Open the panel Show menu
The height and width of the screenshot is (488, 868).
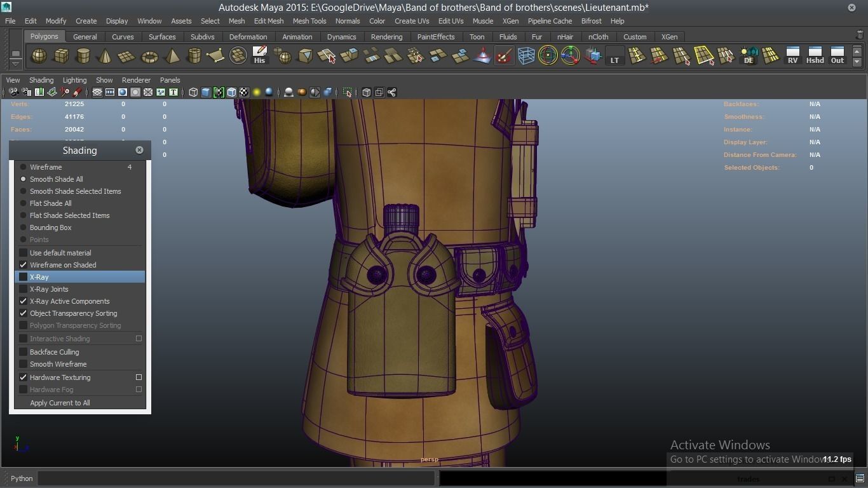pos(104,80)
